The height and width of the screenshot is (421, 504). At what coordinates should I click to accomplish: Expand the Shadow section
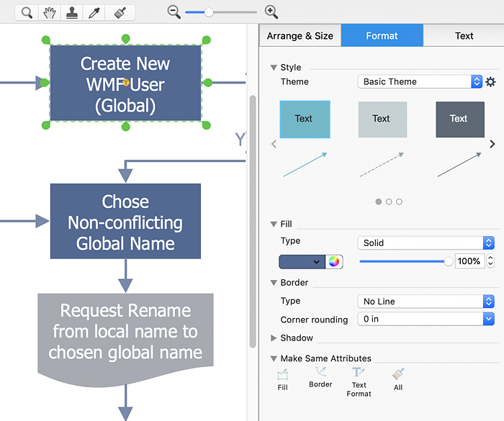(x=274, y=338)
